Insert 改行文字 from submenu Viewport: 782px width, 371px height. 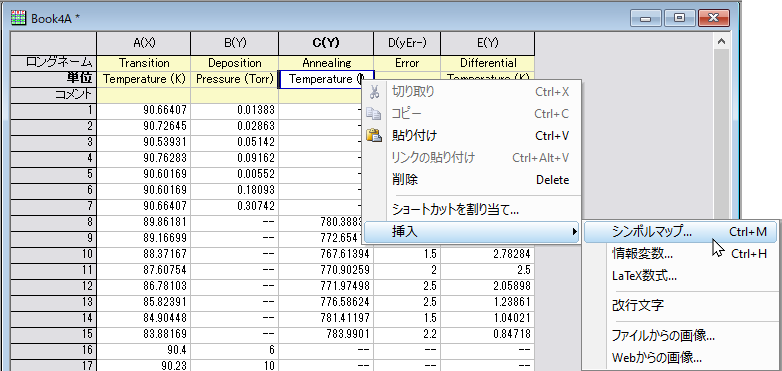click(x=680, y=305)
